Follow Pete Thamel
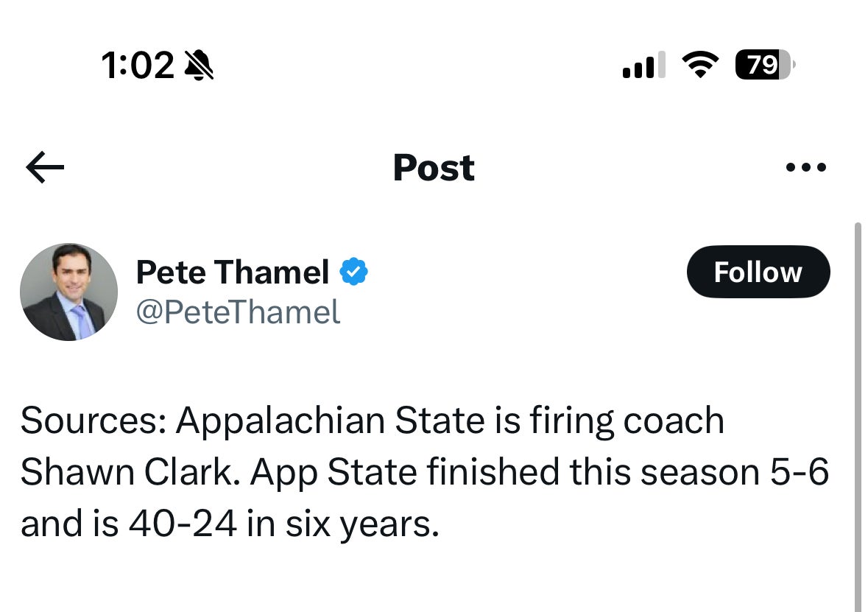Viewport: 868px width, 612px height. coord(758,271)
